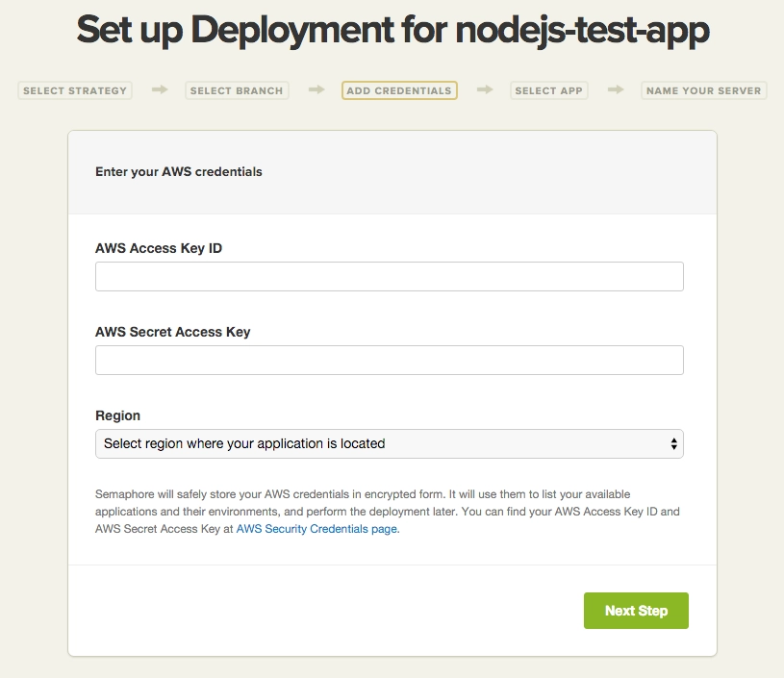784x678 pixels.
Task: Click into the AWS Secret Access Key field
Action: tap(389, 361)
